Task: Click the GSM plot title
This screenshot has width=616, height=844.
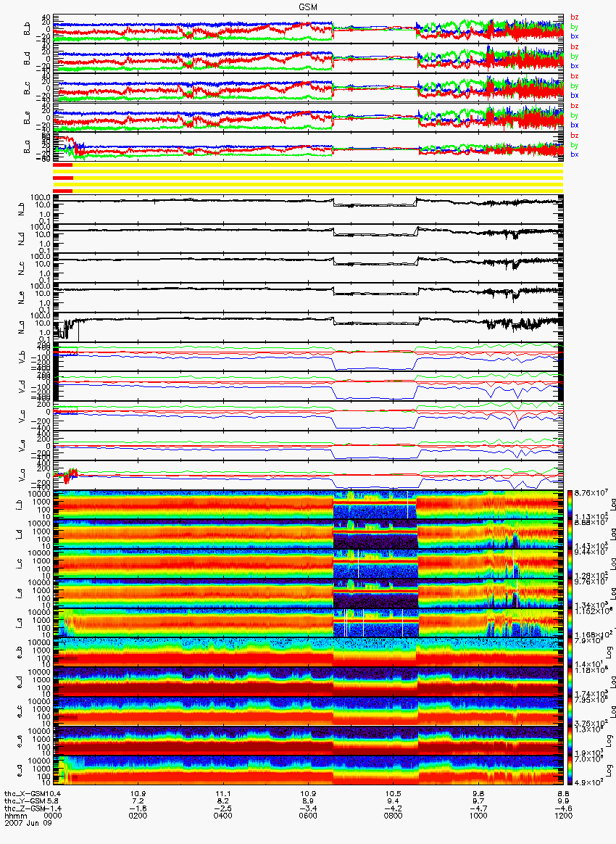Action: [308, 6]
